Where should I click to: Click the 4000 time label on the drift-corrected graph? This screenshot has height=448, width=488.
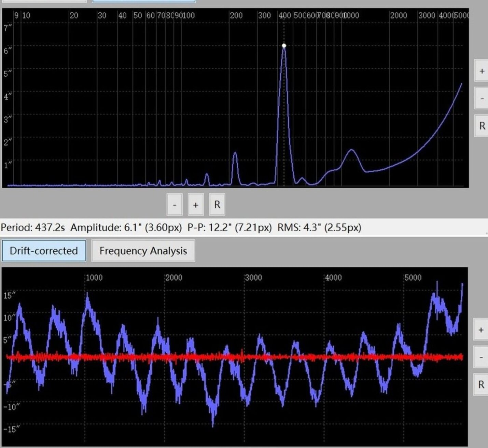[333, 278]
